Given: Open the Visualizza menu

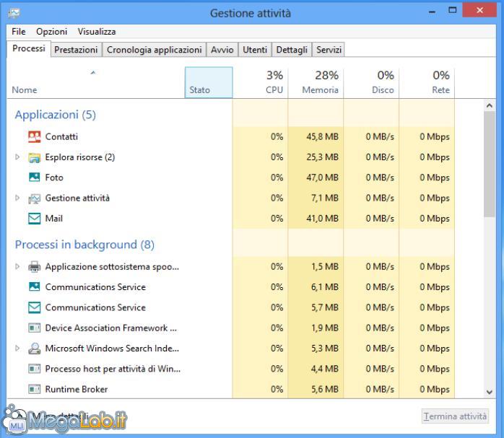Looking at the screenshot, I should 97,32.
